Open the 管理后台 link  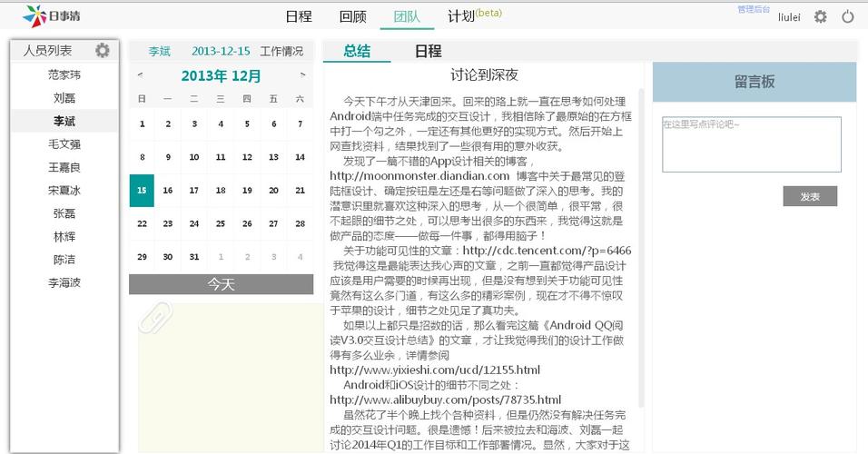tap(754, 9)
